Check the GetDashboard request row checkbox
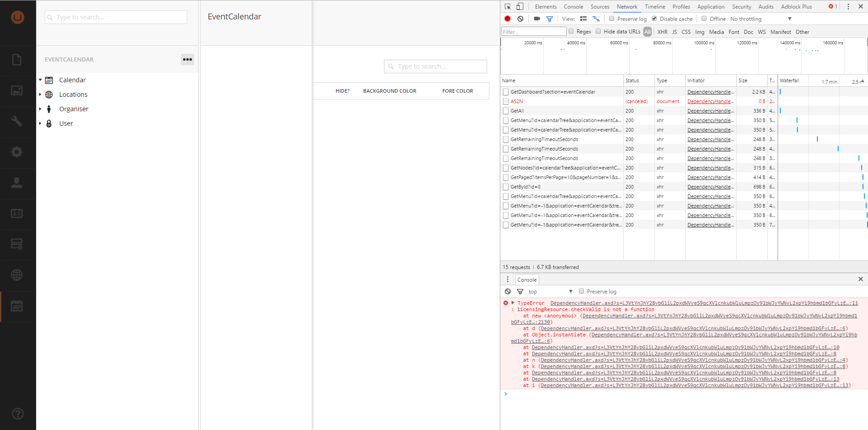The height and width of the screenshot is (430, 868). [x=506, y=92]
